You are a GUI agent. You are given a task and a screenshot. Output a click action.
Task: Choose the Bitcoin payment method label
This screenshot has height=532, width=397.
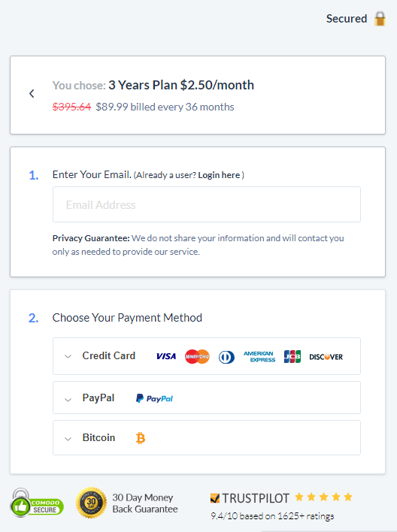[98, 437]
